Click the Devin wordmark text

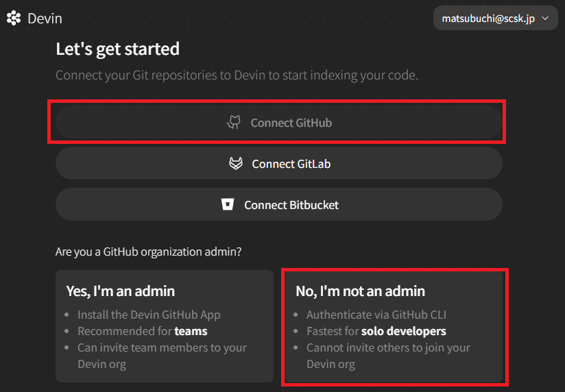click(x=45, y=19)
